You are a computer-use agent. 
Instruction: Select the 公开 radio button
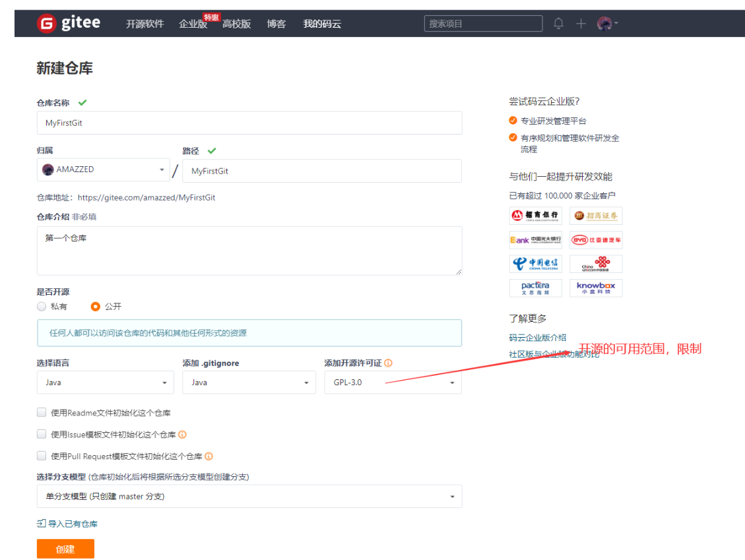tap(96, 307)
